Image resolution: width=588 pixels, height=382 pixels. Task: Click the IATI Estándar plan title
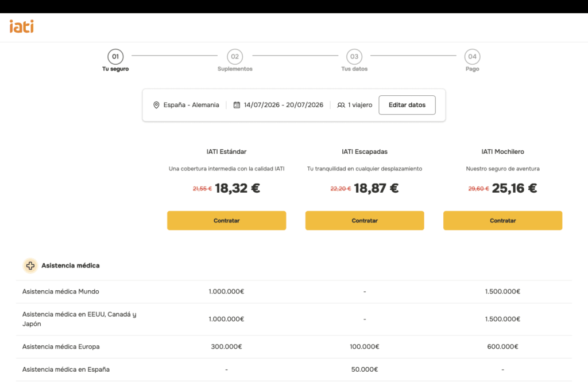pos(226,151)
